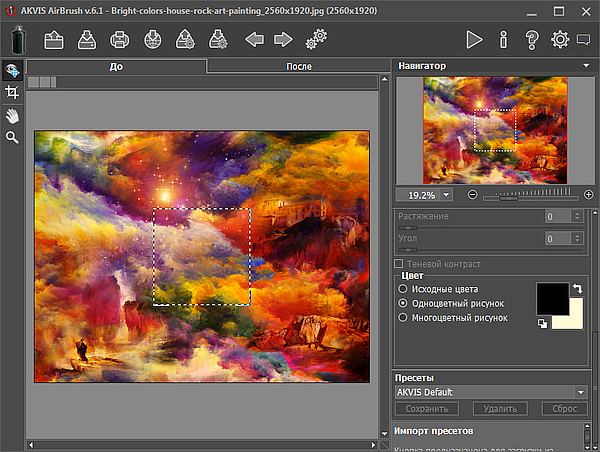
Task: Click the Undo left arrow
Action: 254,40
